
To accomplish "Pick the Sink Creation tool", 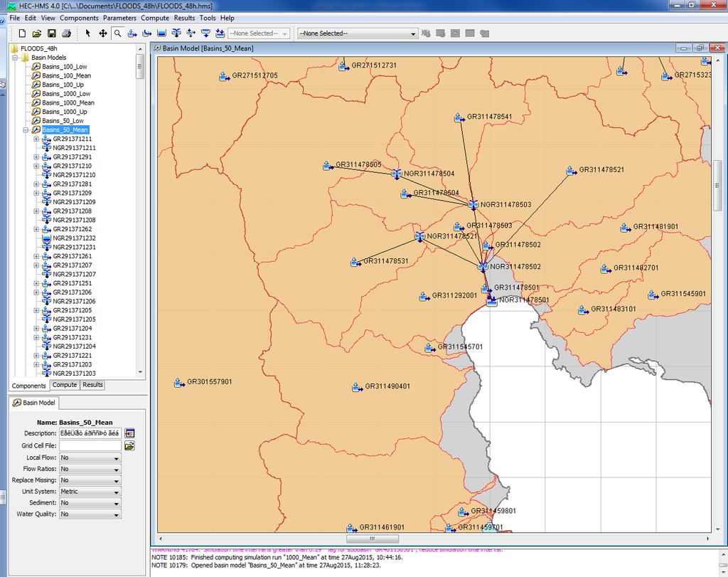I will (x=220, y=33).
